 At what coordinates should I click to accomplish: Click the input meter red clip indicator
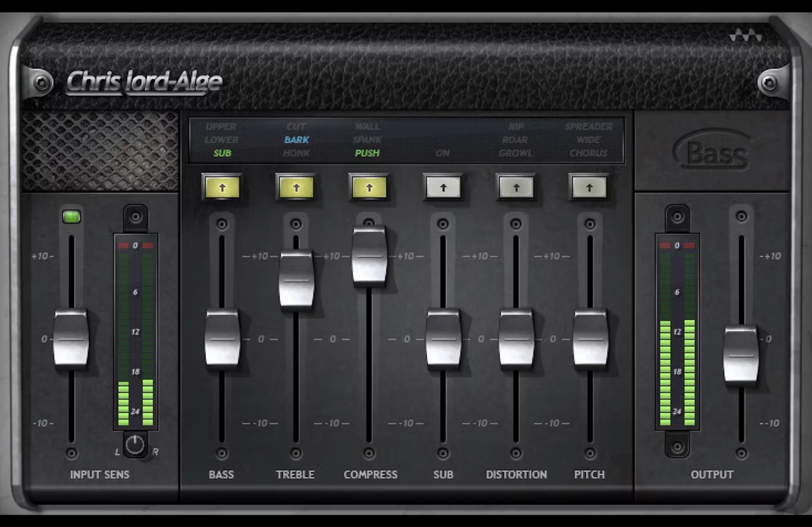[x=135, y=245]
